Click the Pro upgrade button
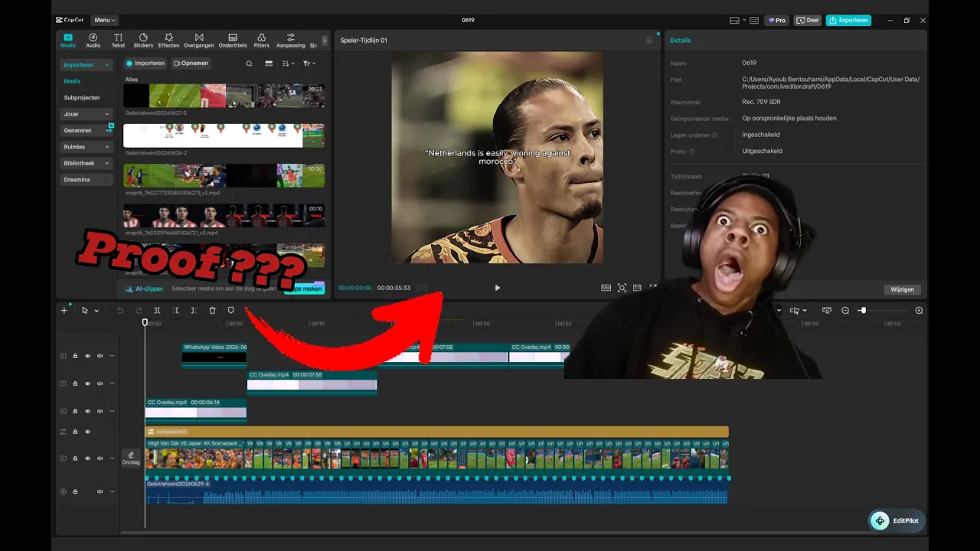980x551 pixels. (x=777, y=21)
